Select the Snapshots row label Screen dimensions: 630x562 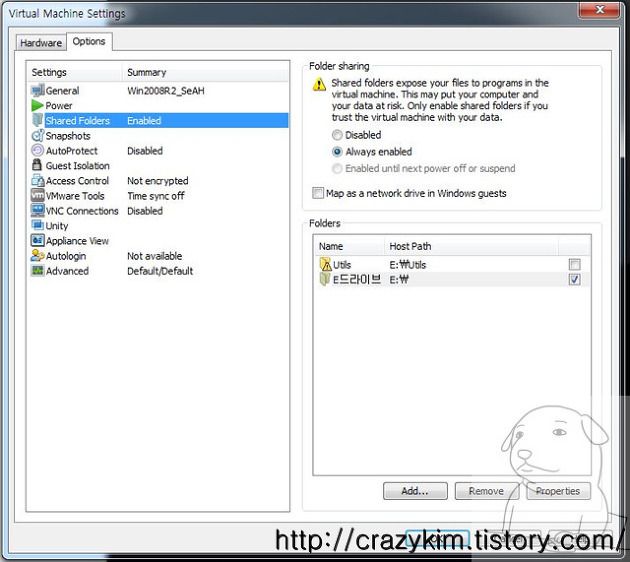tap(68, 136)
